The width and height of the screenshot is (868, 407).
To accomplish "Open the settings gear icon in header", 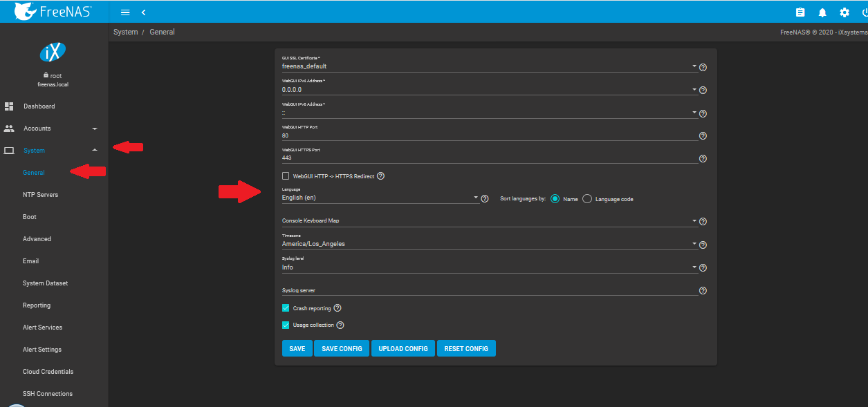I will (844, 12).
